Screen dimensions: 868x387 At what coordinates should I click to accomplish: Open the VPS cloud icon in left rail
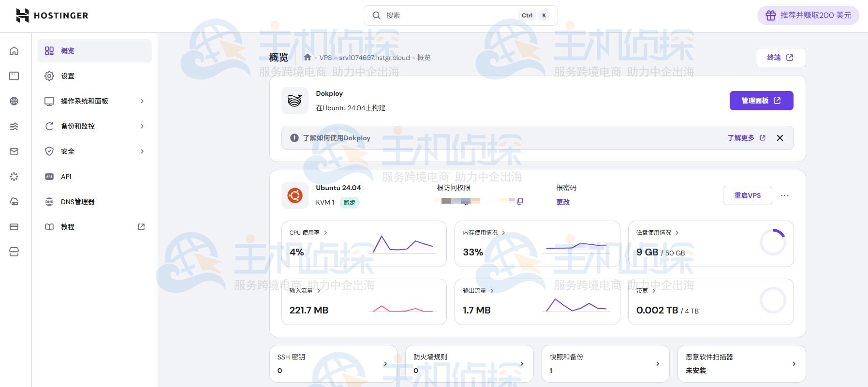(x=14, y=202)
